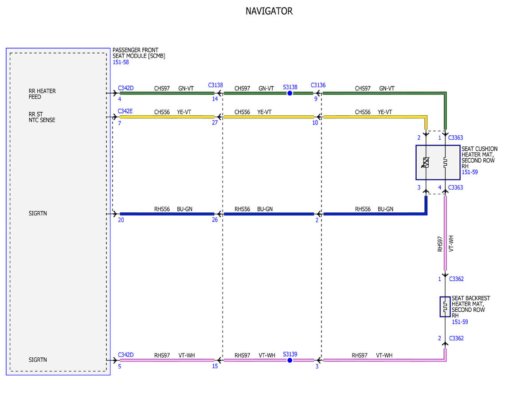Select the top C342D connector label
The width and height of the screenshot is (532, 411).
(x=126, y=88)
